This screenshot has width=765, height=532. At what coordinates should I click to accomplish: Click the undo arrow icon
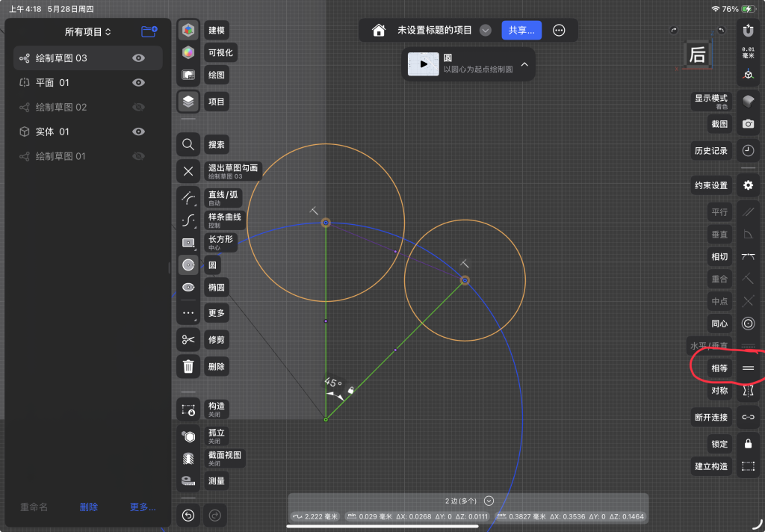188,516
